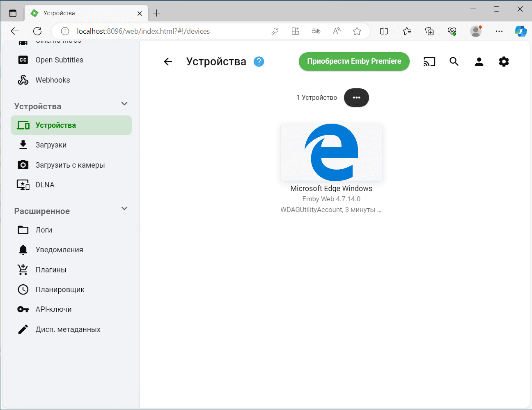This screenshot has width=532, height=410.
Task: Open help for Устройства page
Action: tap(259, 62)
